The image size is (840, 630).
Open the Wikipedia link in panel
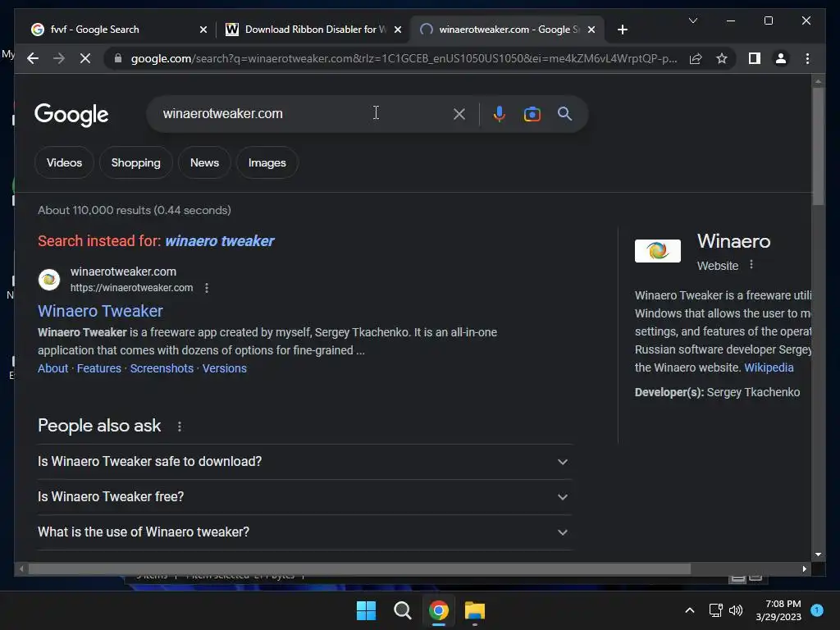coord(769,367)
